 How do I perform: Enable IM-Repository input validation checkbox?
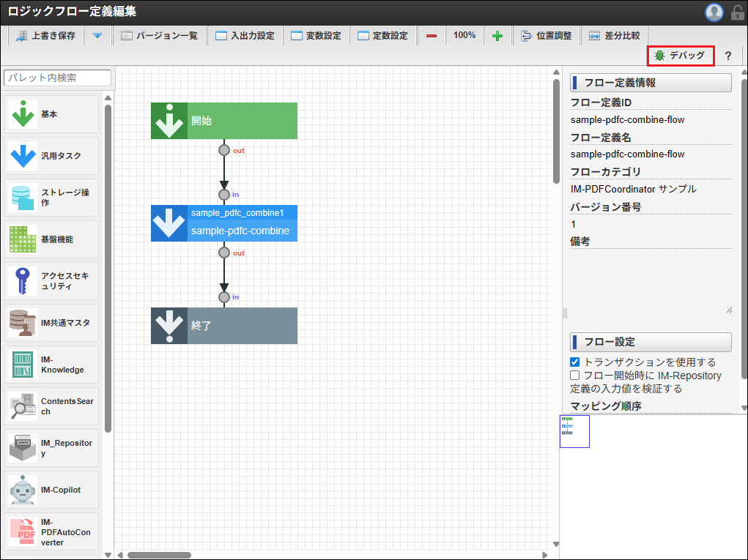tap(575, 376)
